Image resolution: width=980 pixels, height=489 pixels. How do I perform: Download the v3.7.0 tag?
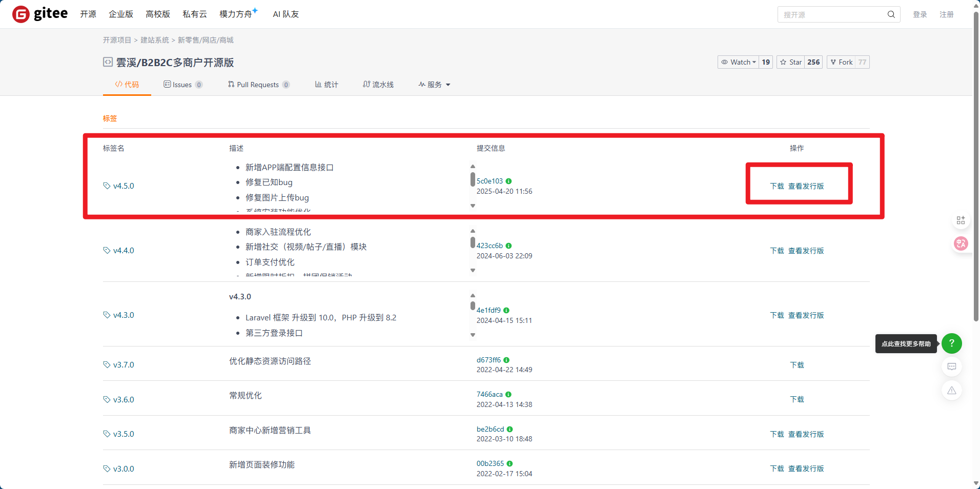tap(797, 365)
